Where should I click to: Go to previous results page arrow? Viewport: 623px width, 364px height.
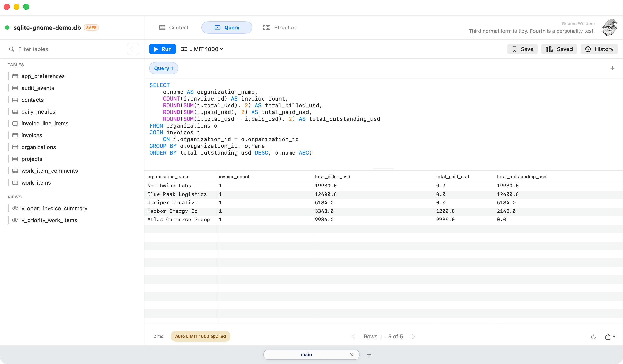pos(353,336)
